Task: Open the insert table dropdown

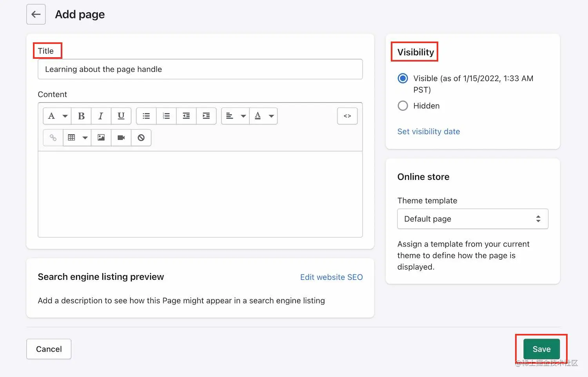Action: point(77,138)
